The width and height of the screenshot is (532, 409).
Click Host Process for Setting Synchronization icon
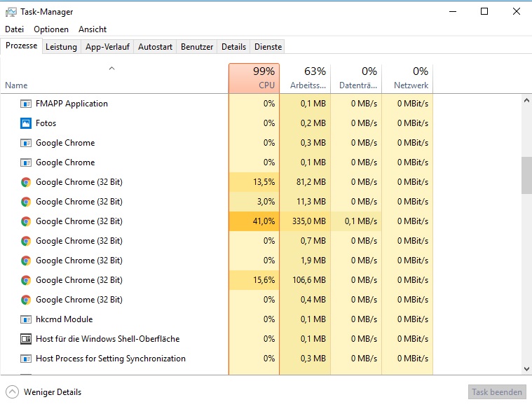pyautogui.click(x=26, y=359)
